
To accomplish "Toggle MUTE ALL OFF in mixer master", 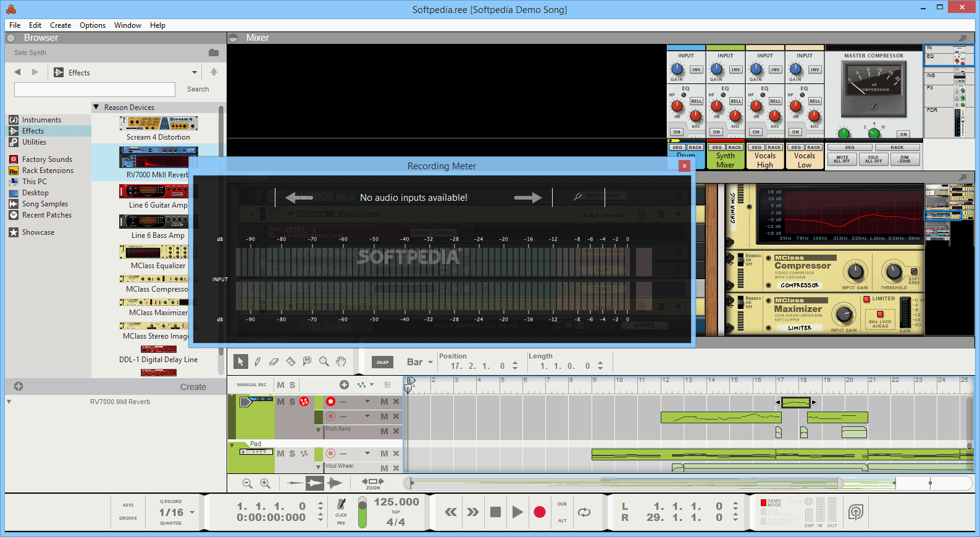I will pyautogui.click(x=842, y=159).
